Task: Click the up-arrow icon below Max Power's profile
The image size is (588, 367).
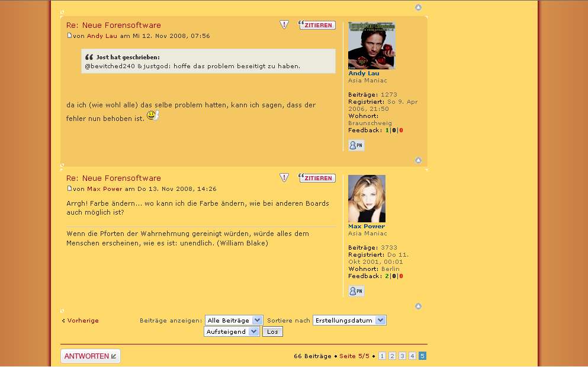Action: pos(418,306)
